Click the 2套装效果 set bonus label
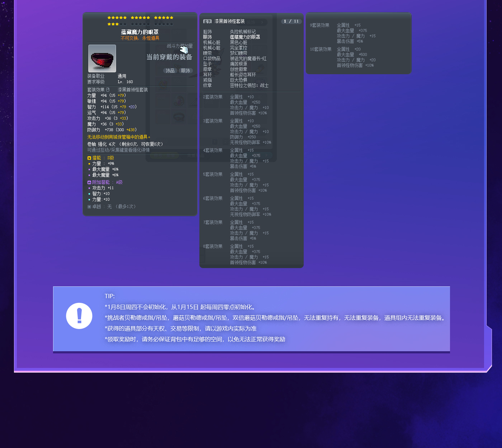This screenshot has height=448, width=502. point(213,97)
